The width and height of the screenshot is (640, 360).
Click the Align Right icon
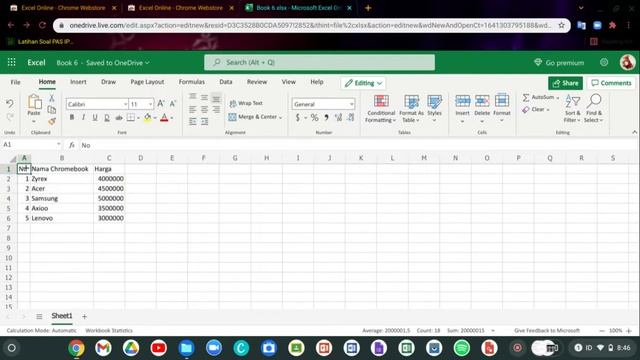tap(216, 109)
